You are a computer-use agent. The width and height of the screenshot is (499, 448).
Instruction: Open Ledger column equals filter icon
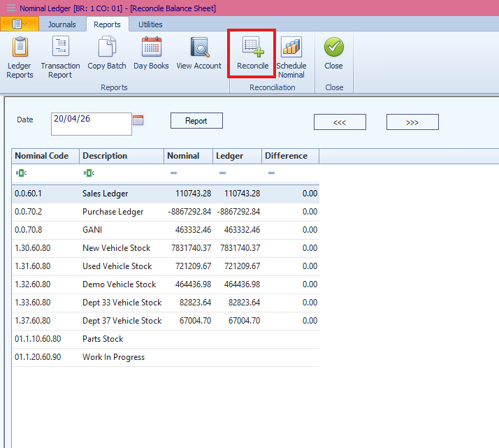(222, 173)
